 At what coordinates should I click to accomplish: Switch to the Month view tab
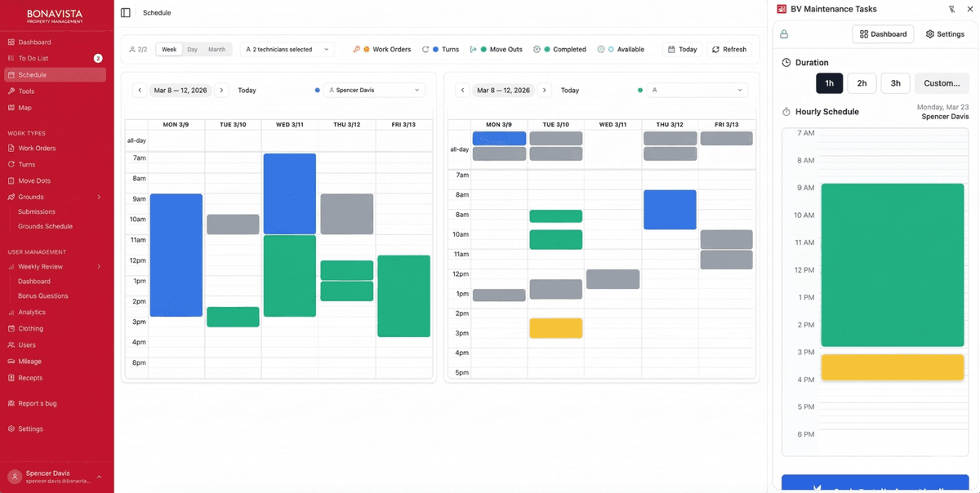point(218,49)
